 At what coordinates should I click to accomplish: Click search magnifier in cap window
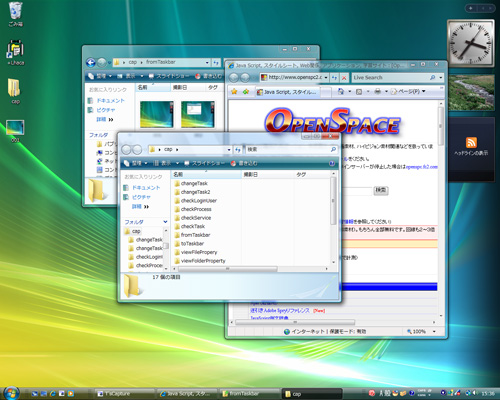pyautogui.click(x=333, y=149)
